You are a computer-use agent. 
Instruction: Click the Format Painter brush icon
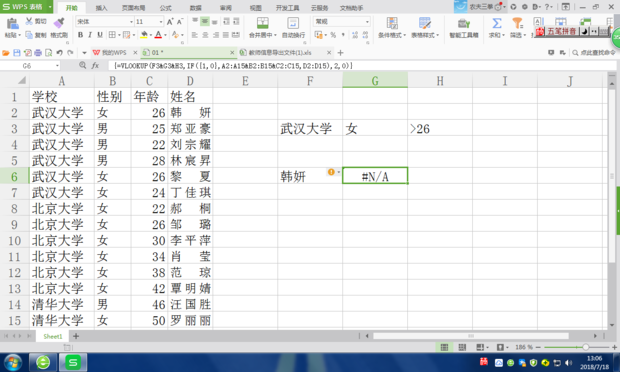click(x=59, y=23)
